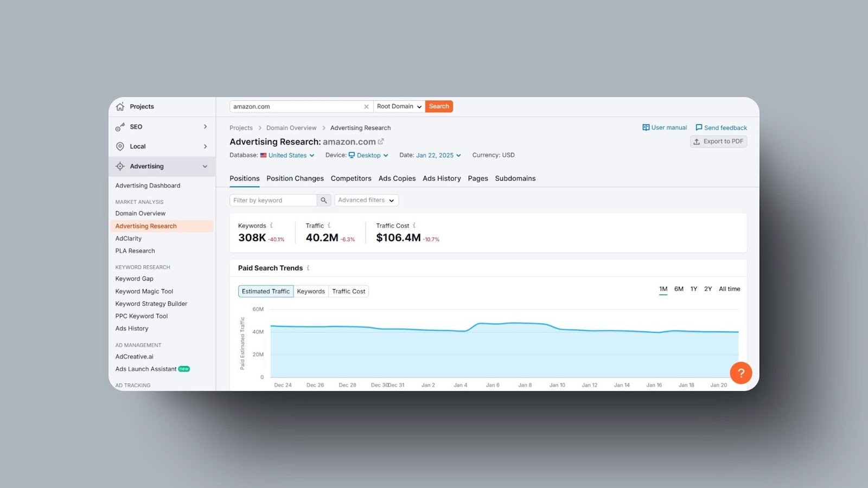Switch to the Position Changes tab
Image resolution: width=868 pixels, height=488 pixels.
[295, 178]
